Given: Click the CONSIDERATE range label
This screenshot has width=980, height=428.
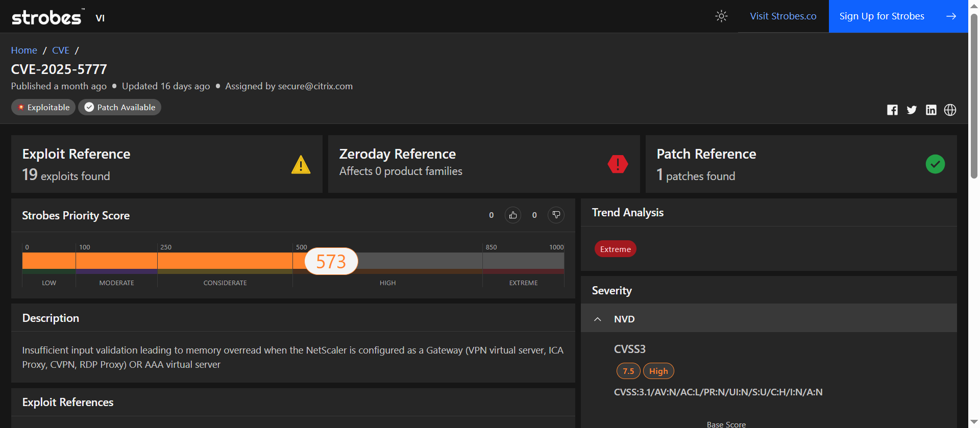Looking at the screenshot, I should click(225, 283).
